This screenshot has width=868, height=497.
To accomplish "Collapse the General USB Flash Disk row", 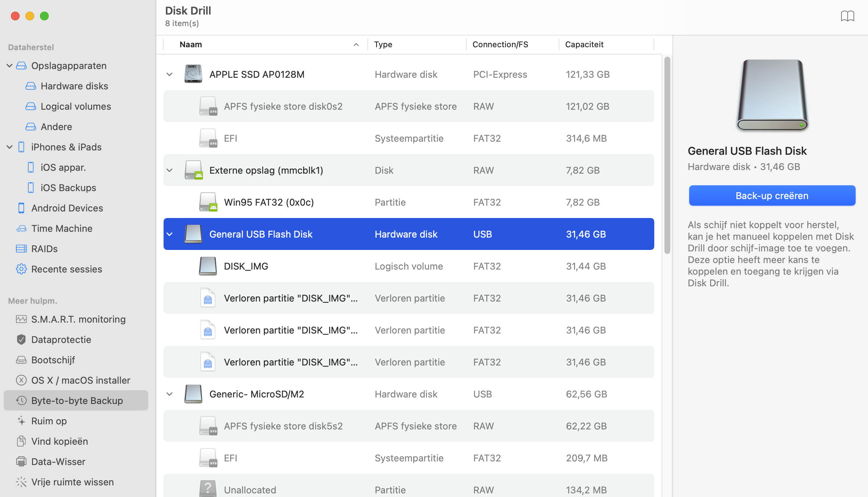I will (169, 234).
